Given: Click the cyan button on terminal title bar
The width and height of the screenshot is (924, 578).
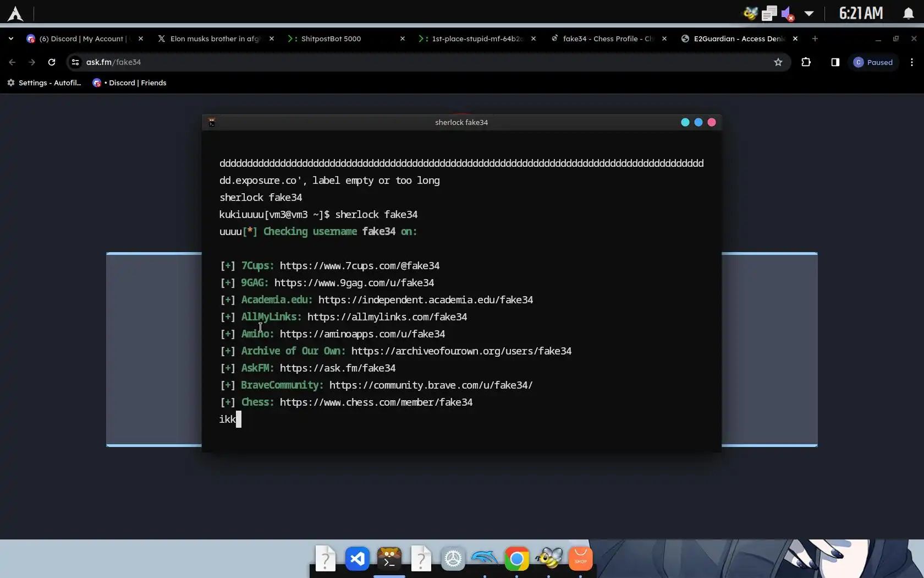Looking at the screenshot, I should tap(685, 122).
